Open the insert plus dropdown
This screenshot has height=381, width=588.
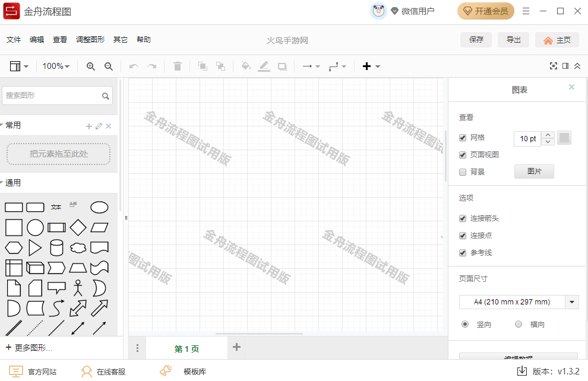(371, 66)
